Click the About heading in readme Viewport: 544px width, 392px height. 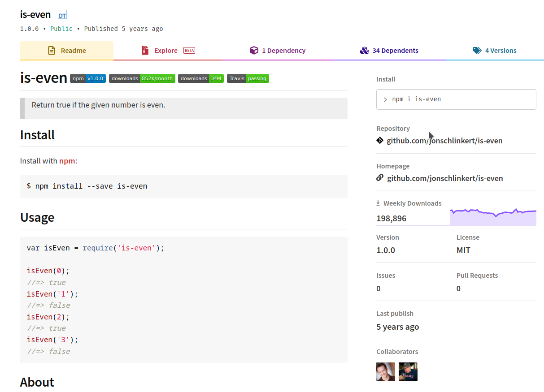click(37, 382)
